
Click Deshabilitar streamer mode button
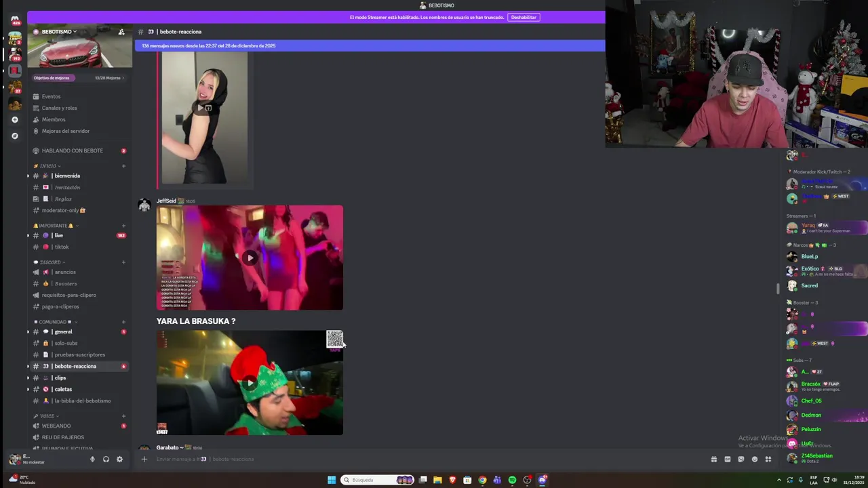(x=524, y=18)
